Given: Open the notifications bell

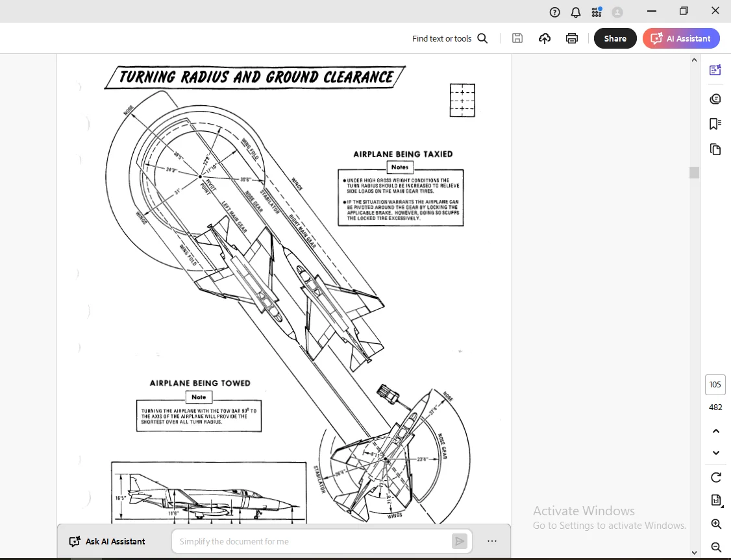Looking at the screenshot, I should pyautogui.click(x=576, y=12).
